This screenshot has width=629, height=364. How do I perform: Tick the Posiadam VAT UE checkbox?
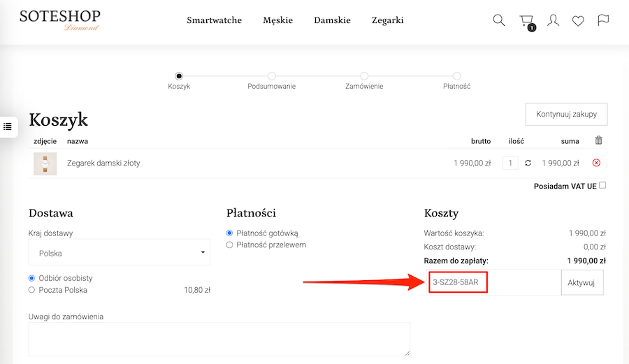(602, 185)
